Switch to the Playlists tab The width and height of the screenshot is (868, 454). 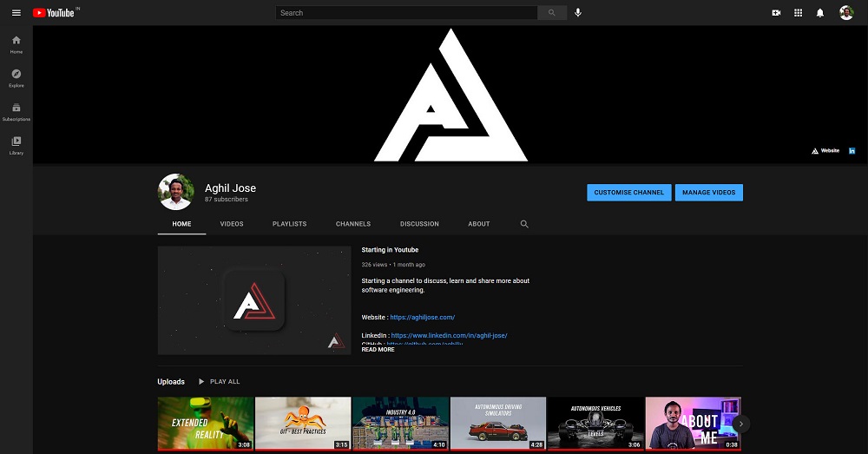(x=290, y=224)
